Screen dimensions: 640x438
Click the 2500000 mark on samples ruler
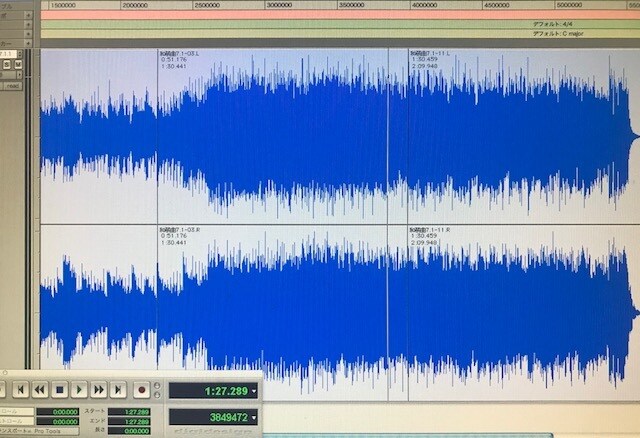(207, 5)
